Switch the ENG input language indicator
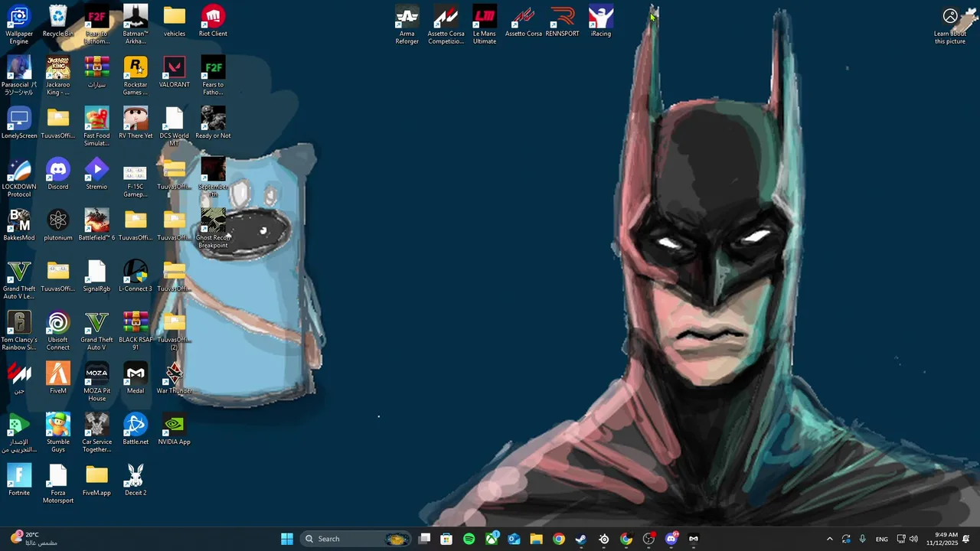The width and height of the screenshot is (980, 551). pyautogui.click(x=882, y=539)
